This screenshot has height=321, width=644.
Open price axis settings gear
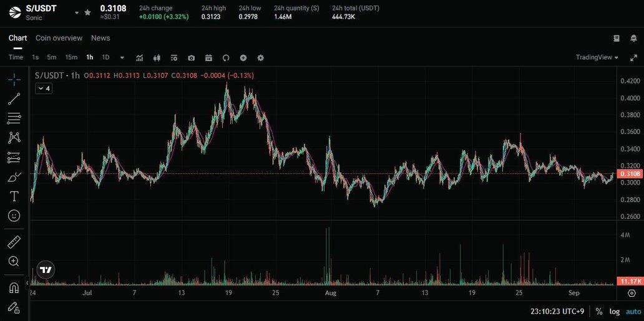632,293
